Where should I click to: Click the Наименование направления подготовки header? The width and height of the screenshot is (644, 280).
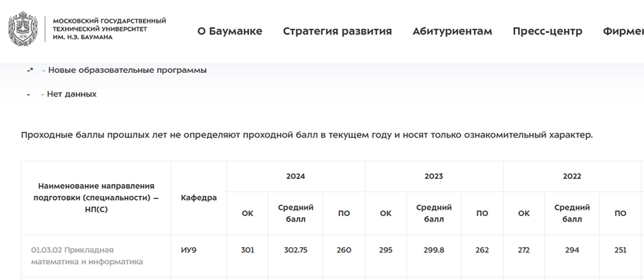point(96,197)
